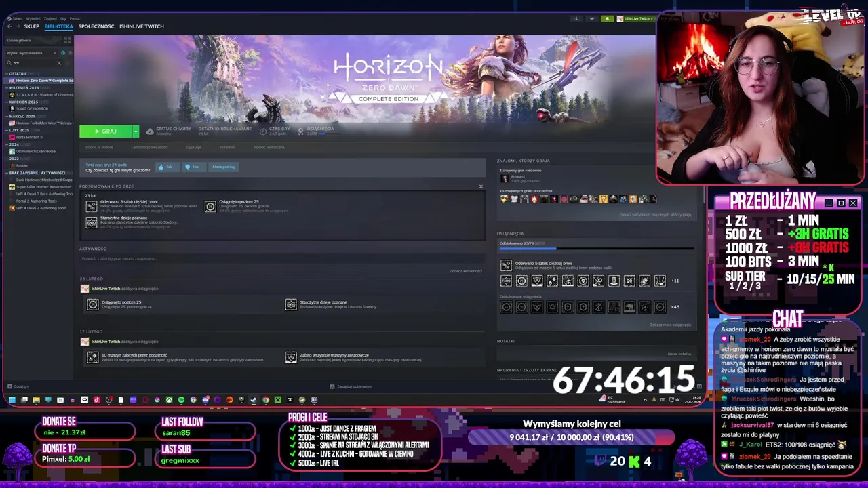Image resolution: width=868 pixels, height=488 pixels.
Task: Go forward with the Steam forward arrow
Action: pos(17,26)
